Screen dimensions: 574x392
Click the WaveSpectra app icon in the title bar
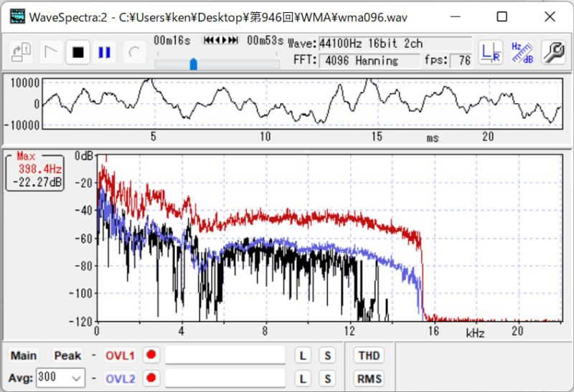(17, 16)
